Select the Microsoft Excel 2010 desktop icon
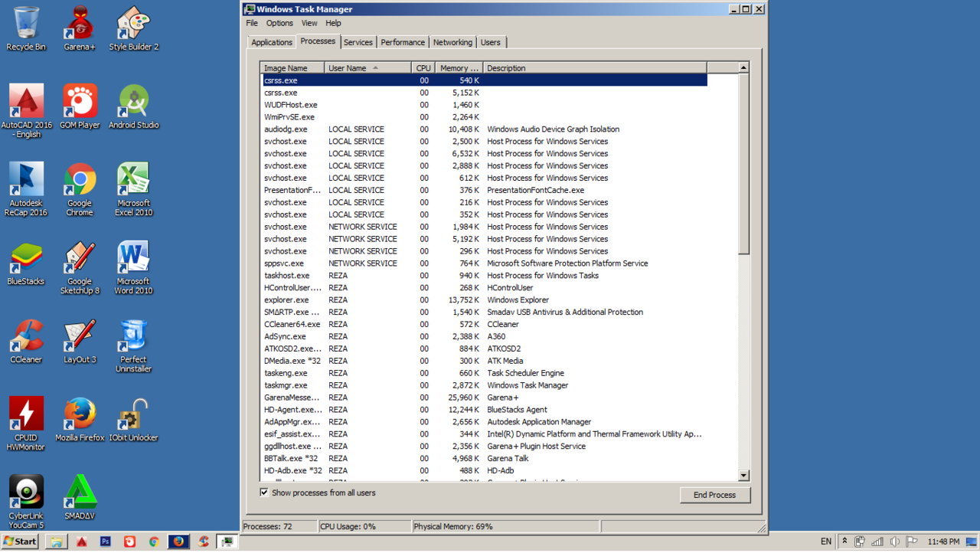This screenshot has height=553, width=980. tap(133, 189)
